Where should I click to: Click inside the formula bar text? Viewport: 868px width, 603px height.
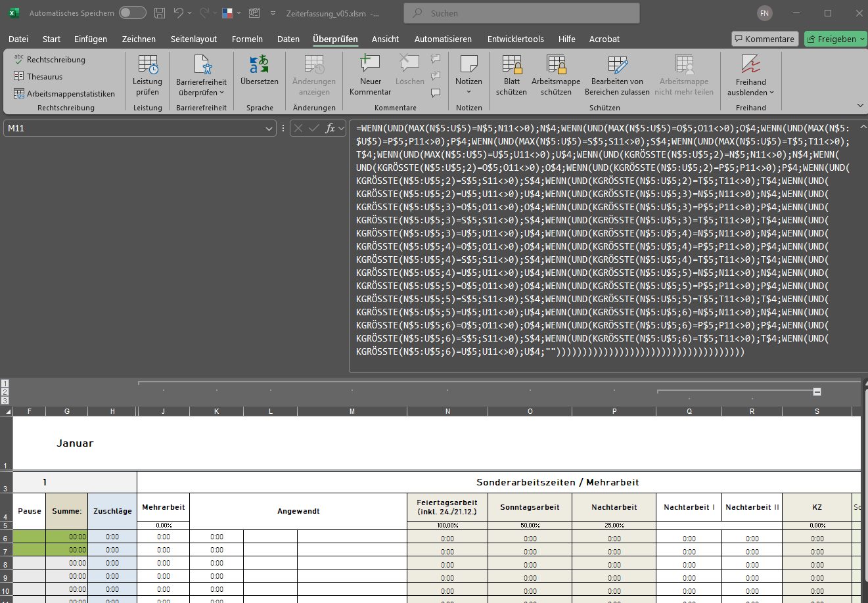pyautogui.click(x=603, y=240)
